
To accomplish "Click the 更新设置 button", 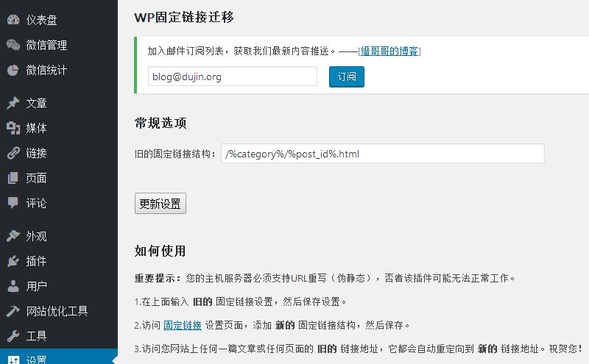I will point(161,204).
